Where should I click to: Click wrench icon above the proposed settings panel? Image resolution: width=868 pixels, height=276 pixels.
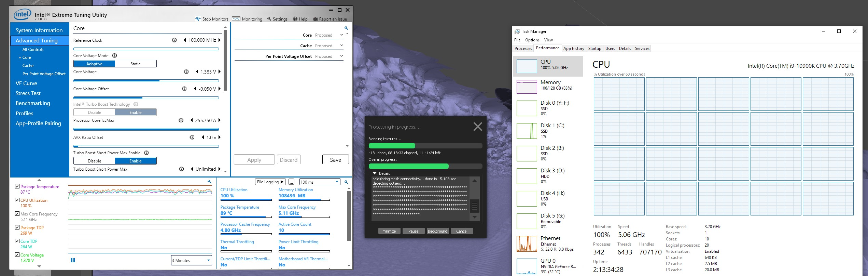(x=346, y=28)
